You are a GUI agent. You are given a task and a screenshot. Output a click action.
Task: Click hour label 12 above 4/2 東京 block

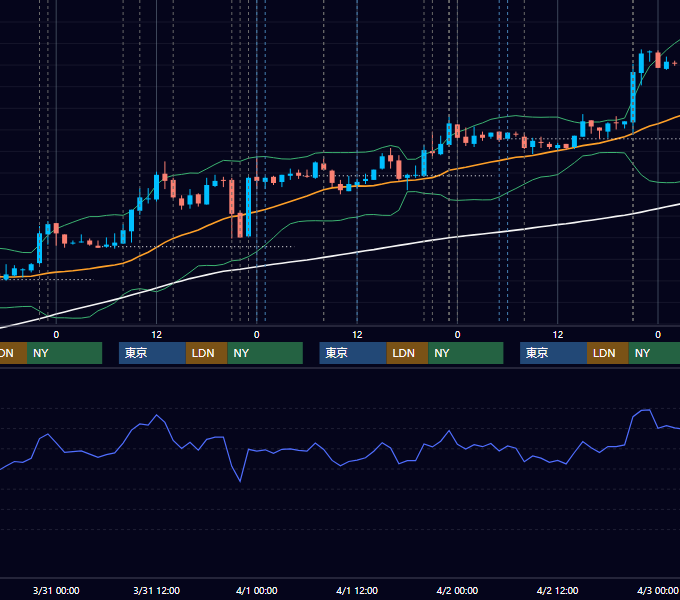(x=558, y=335)
